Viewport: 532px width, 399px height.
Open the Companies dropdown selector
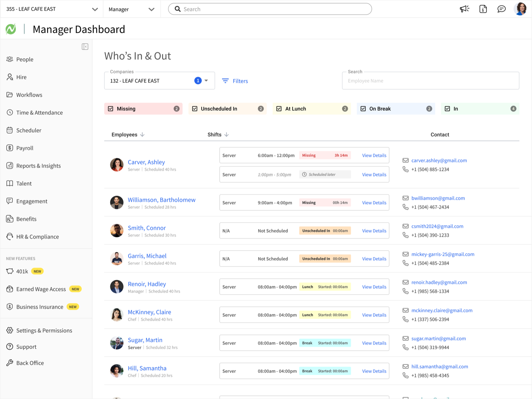click(x=160, y=81)
